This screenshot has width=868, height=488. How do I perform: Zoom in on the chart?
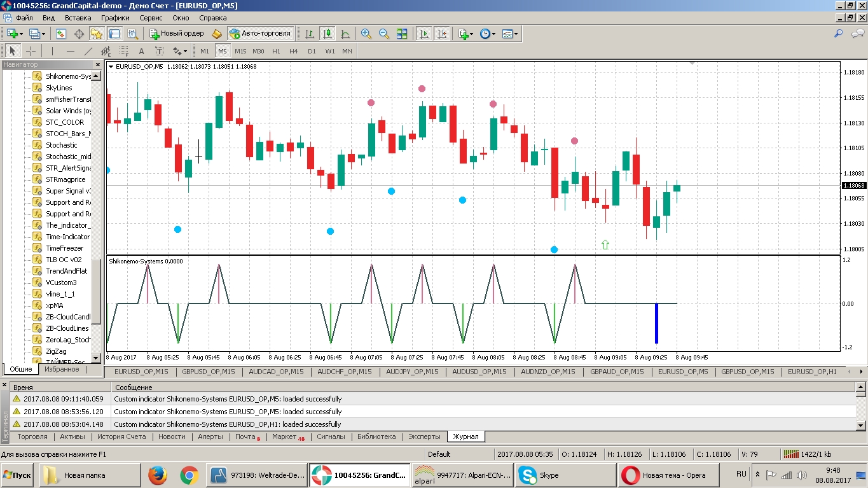[x=366, y=34]
